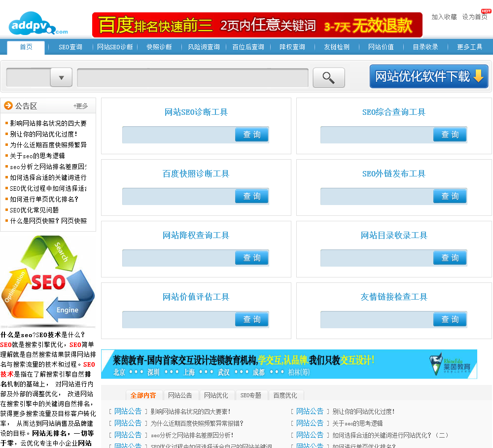The height and width of the screenshot is (448, 493).
Task: Click 查询 under 网站SEO诊断工具
Action: [x=252, y=135]
